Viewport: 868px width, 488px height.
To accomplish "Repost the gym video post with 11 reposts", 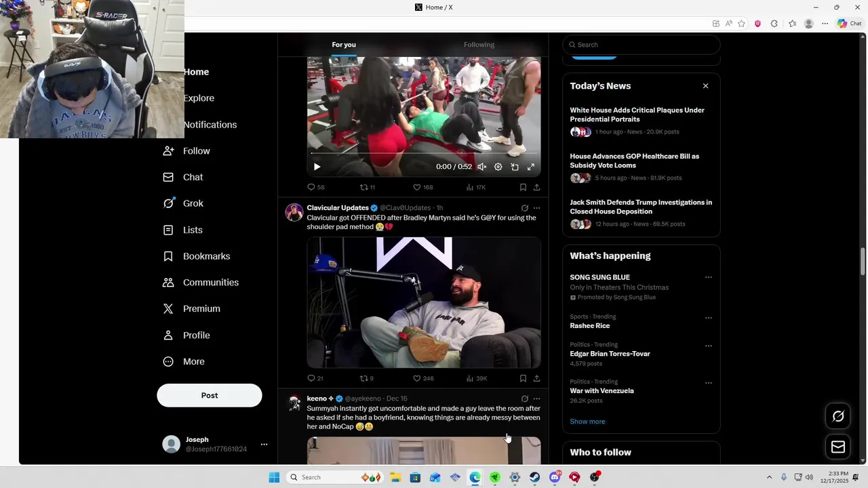I will click(367, 187).
